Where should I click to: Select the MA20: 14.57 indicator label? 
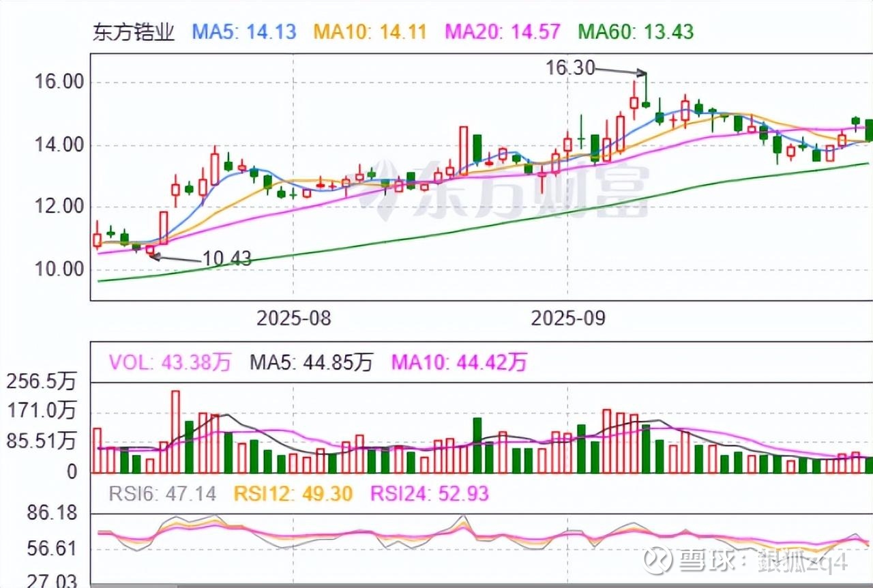pyautogui.click(x=503, y=31)
